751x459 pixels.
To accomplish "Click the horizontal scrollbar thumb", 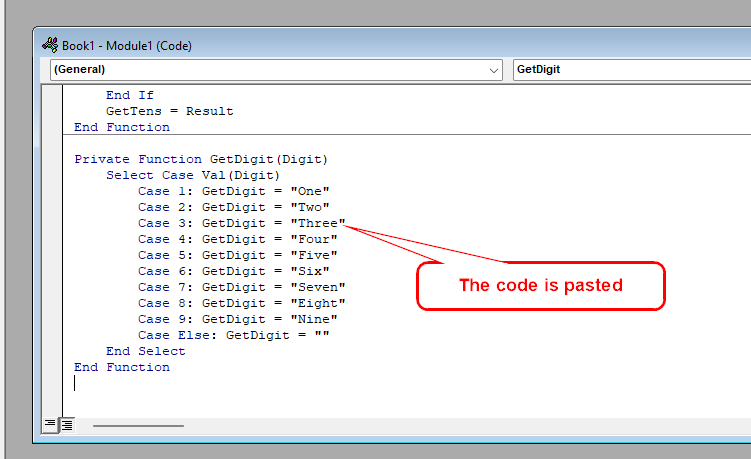I will (x=138, y=425).
